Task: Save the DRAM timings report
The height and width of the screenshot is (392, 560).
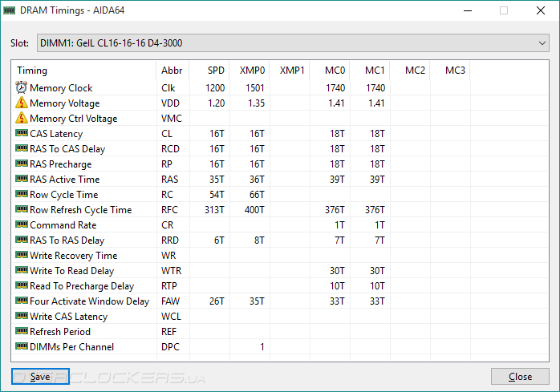Action: click(x=40, y=377)
